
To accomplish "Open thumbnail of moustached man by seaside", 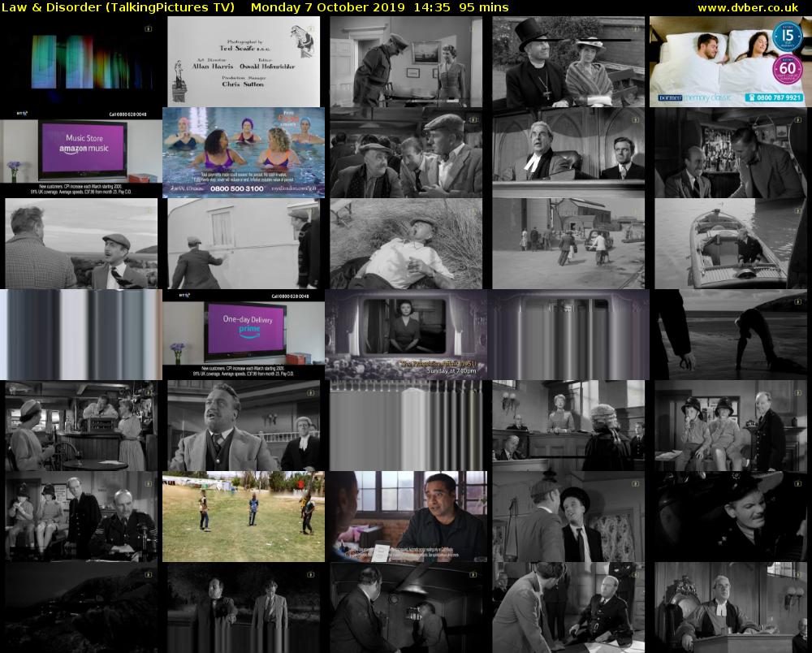I will 81,244.
